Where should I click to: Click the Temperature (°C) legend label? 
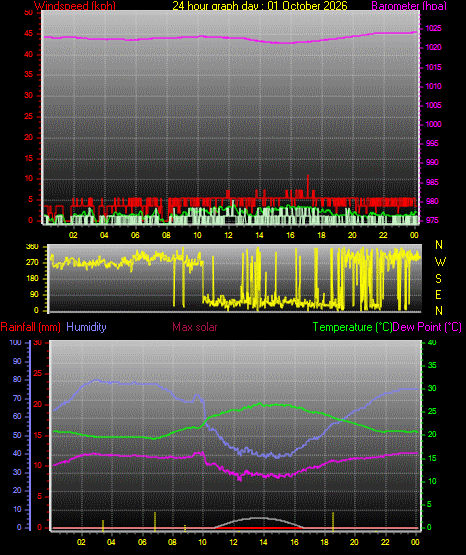(352, 327)
